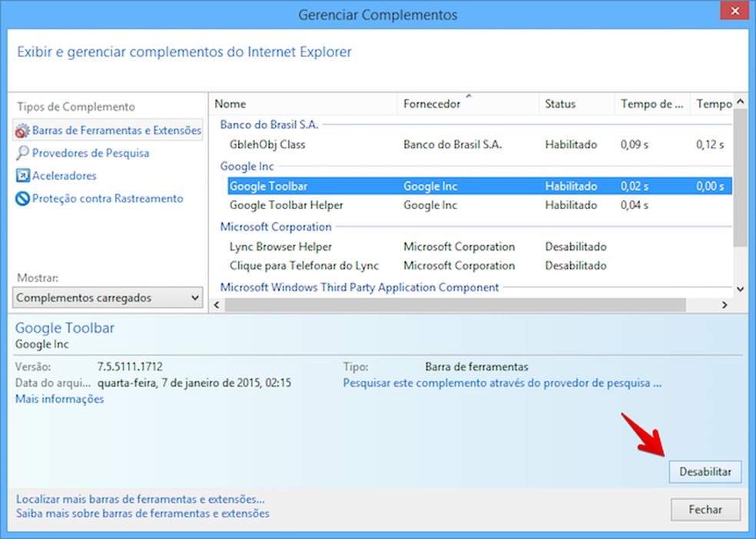
Task: Sort by Status column header
Action: click(x=577, y=104)
